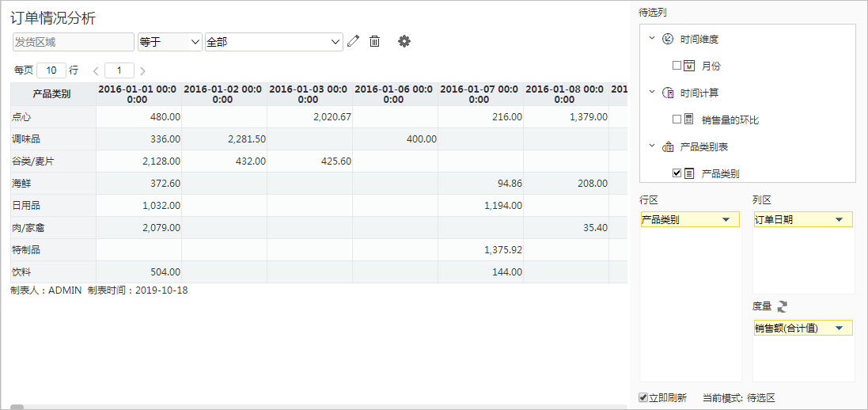The width and height of the screenshot is (868, 410).
Task: Uncheck the 产品类别 checkbox
Action: tap(677, 173)
